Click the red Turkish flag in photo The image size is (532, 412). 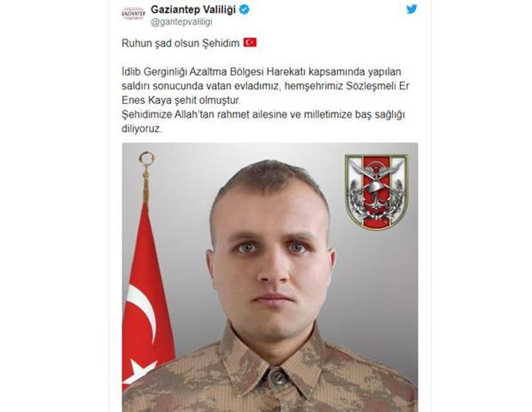click(x=147, y=297)
